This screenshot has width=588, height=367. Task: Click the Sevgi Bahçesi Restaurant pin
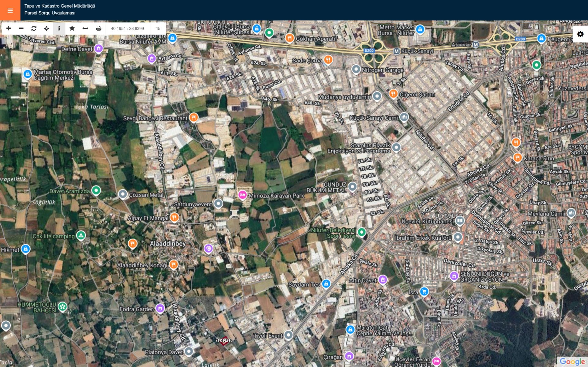pos(193,117)
